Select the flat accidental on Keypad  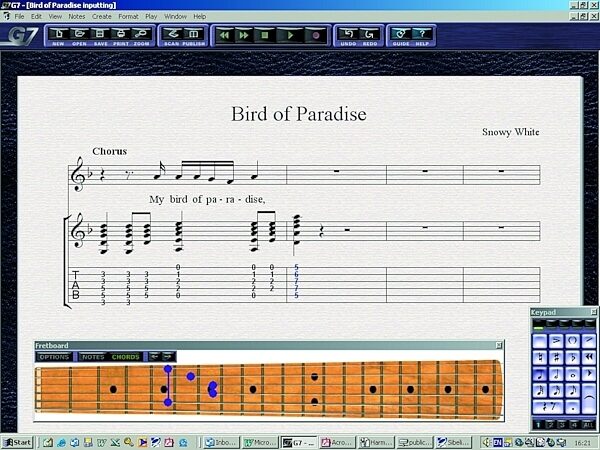click(x=572, y=357)
